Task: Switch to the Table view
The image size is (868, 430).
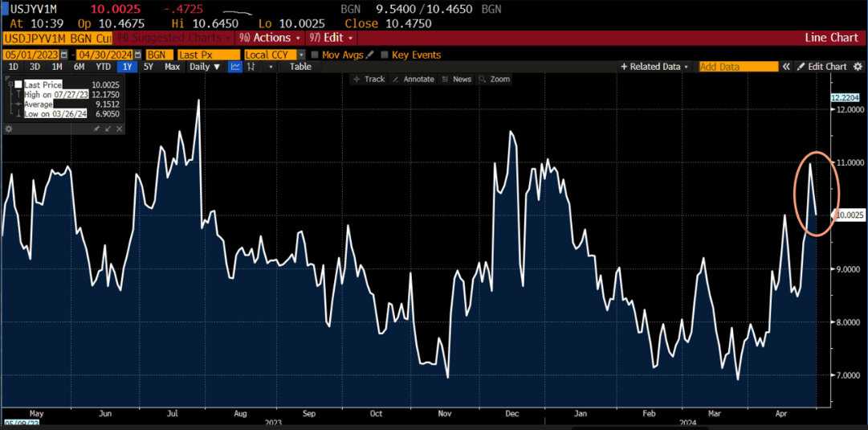Action: point(300,67)
